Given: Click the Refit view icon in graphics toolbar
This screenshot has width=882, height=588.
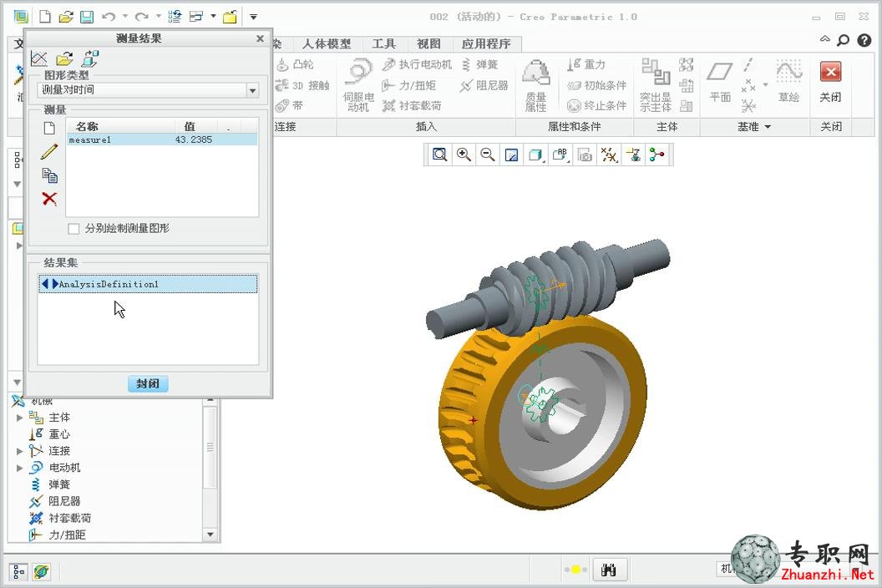Looking at the screenshot, I should (439, 155).
